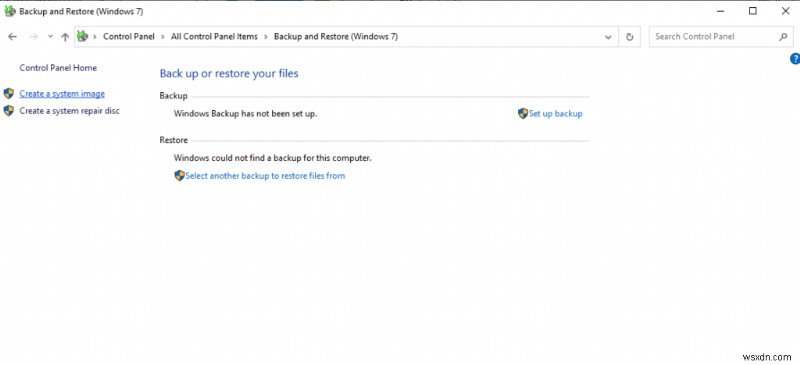Viewport: 800px width, 365px height.
Task: Click the search magnifier icon
Action: tap(783, 37)
